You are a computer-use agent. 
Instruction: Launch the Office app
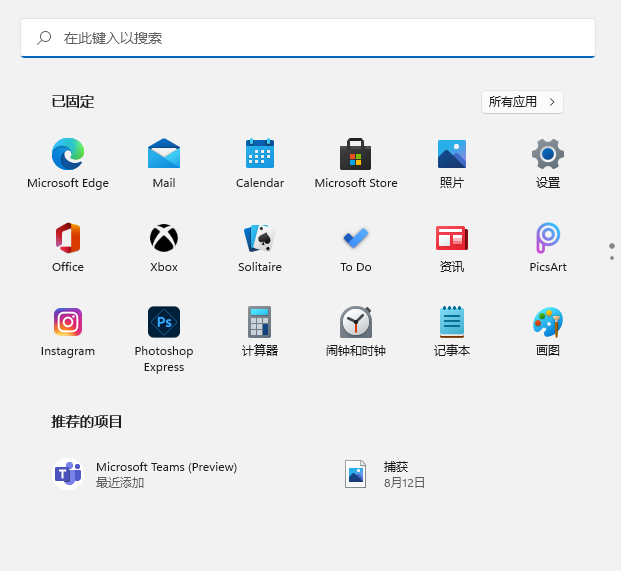tap(68, 238)
